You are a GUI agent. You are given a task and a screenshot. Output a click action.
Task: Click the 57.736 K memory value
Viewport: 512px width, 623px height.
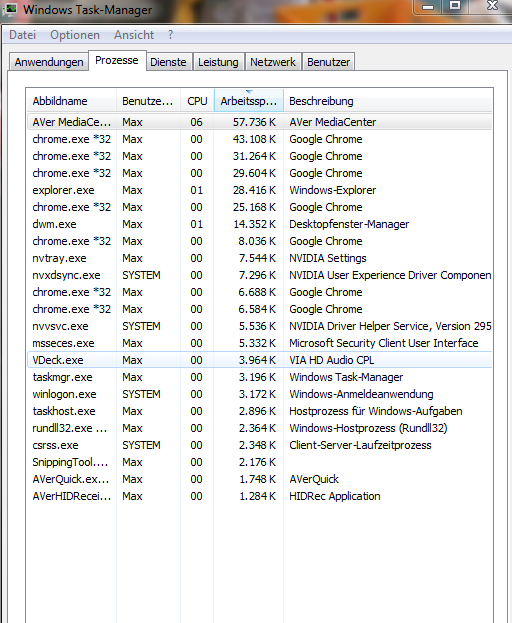[254, 122]
